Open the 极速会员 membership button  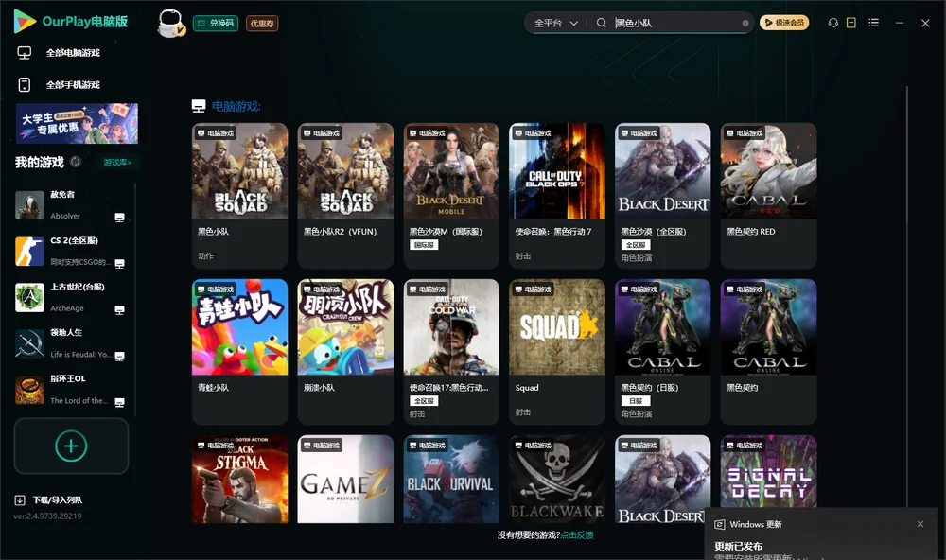[x=784, y=23]
